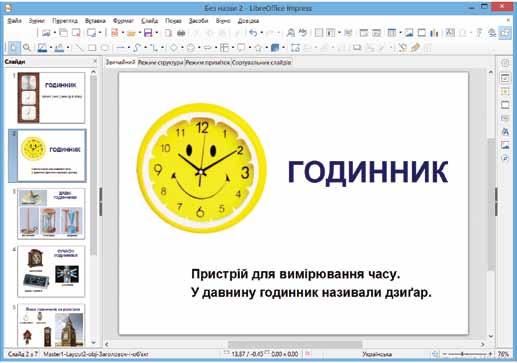The height and width of the screenshot is (363, 517).
Task: Open the Вставка menu
Action: 95,21
